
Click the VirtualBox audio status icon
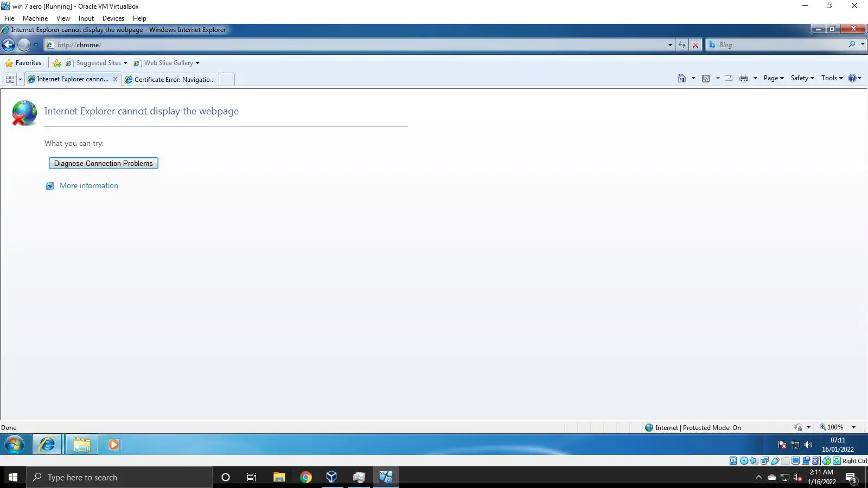click(x=754, y=461)
